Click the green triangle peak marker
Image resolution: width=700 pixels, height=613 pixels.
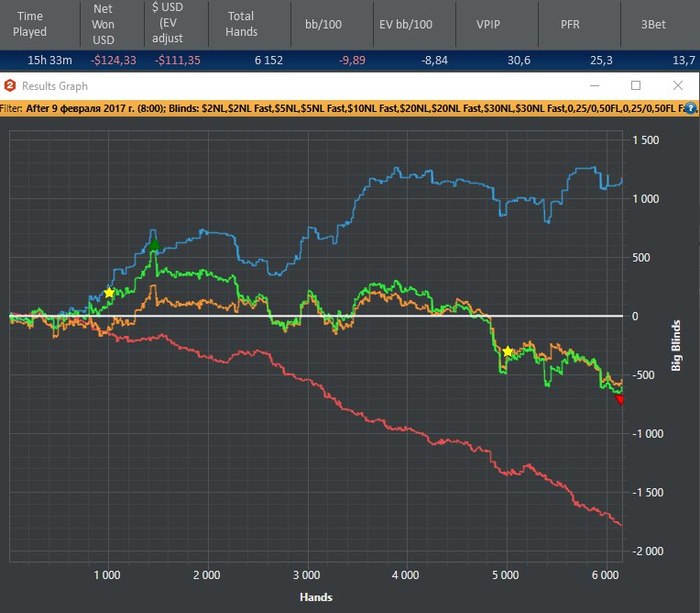pos(154,245)
